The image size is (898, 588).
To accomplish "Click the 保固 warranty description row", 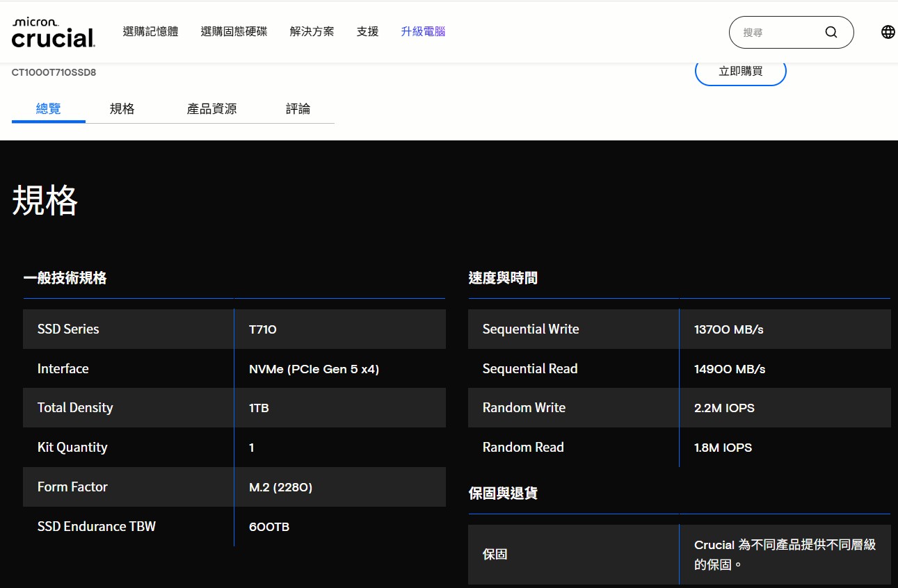I will tap(679, 554).
